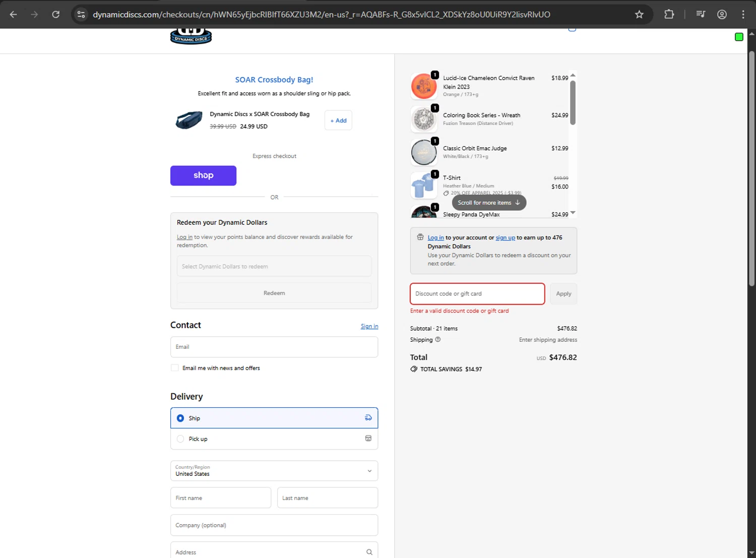
Task: Click the Enter shipping address text
Action: (x=548, y=340)
